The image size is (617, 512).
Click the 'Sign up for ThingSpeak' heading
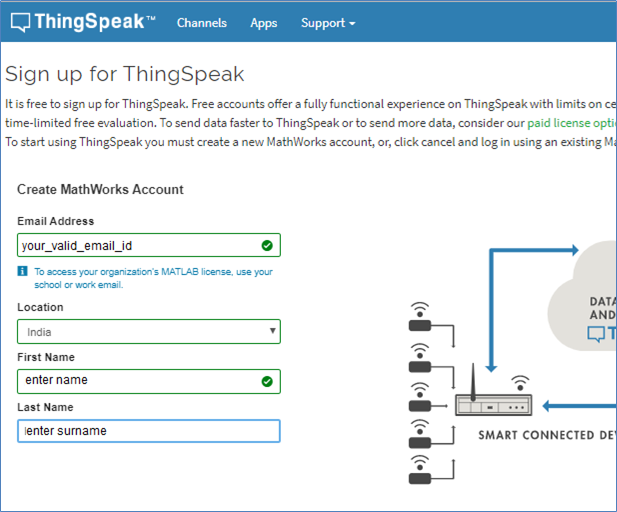tap(125, 74)
